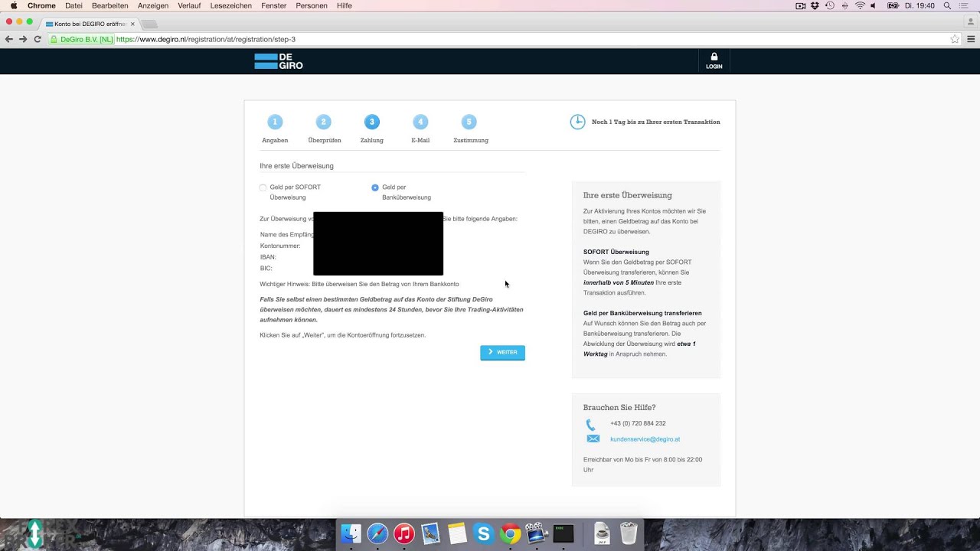This screenshot has height=551, width=980.
Task: Click step 3 Zahlung circle
Action: click(x=372, y=122)
